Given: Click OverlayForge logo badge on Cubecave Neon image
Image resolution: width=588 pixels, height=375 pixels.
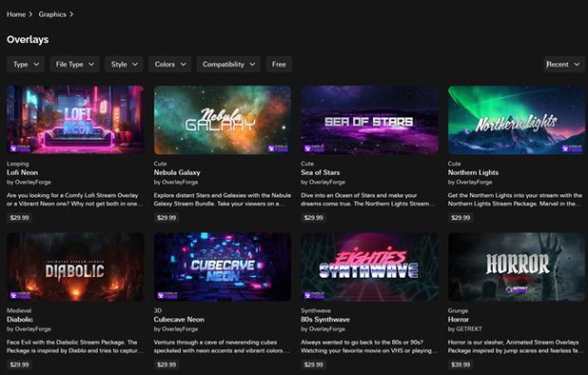Looking at the screenshot, I should [x=167, y=295].
